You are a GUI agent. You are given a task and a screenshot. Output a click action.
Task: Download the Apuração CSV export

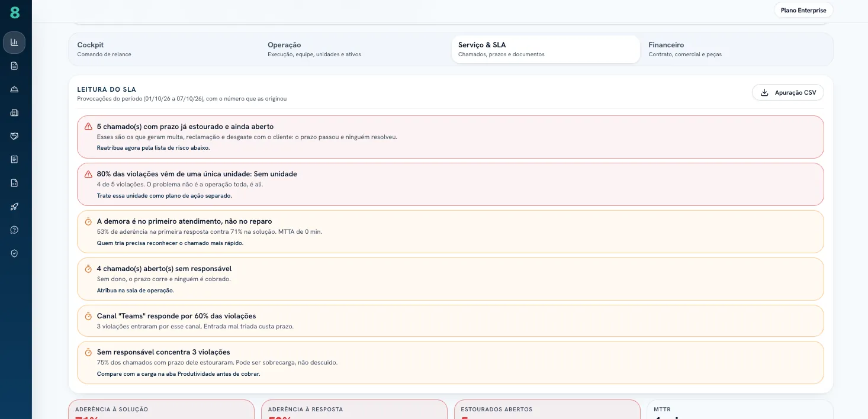coord(788,92)
